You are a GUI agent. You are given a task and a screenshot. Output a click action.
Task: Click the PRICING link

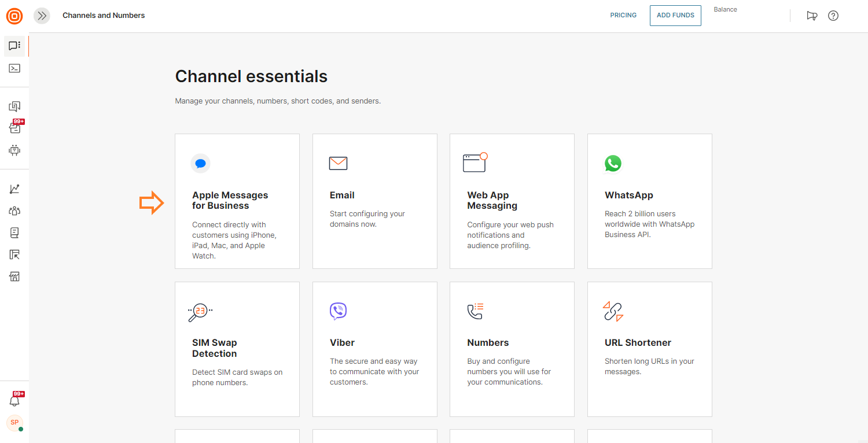[623, 16]
